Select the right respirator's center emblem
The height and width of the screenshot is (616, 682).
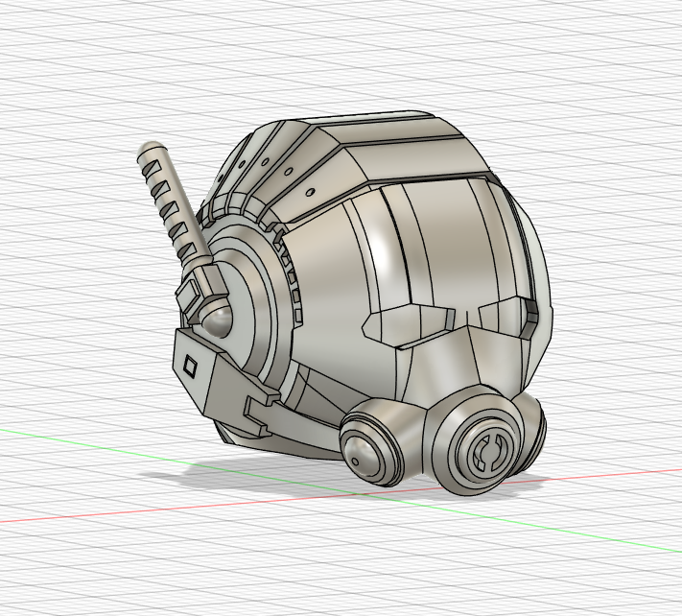click(x=485, y=448)
